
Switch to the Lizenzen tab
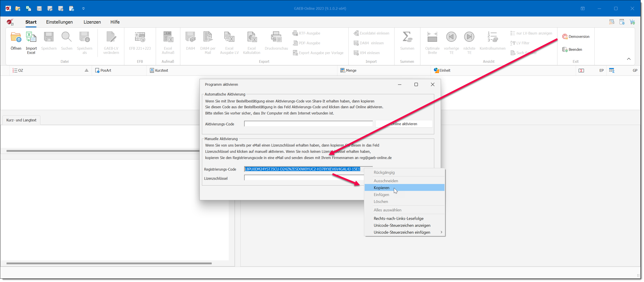92,22
